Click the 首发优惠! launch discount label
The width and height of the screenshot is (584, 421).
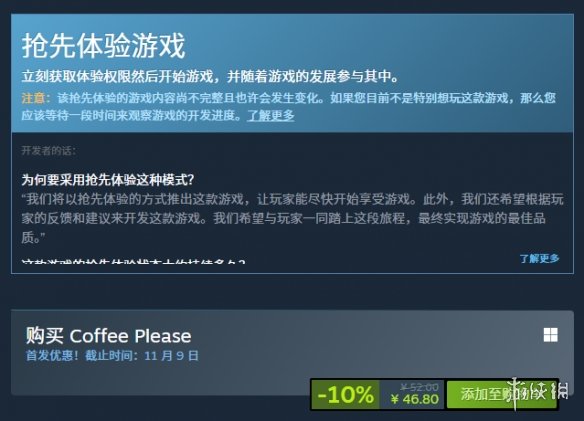coord(52,355)
